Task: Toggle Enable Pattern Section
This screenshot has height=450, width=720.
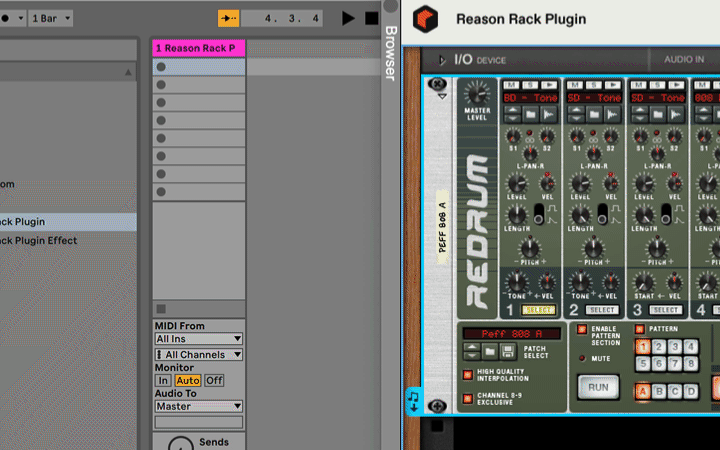Action: (x=582, y=329)
